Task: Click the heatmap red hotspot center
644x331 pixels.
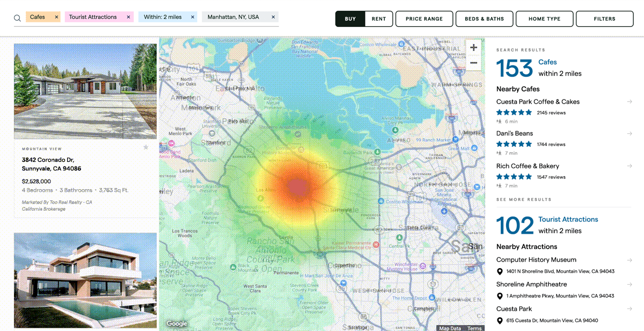Action: pos(297,187)
